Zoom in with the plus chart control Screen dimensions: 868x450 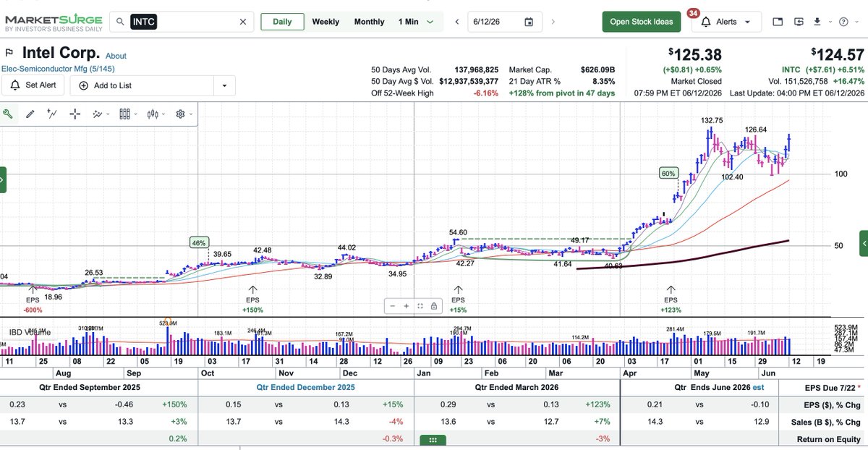pyautogui.click(x=407, y=306)
